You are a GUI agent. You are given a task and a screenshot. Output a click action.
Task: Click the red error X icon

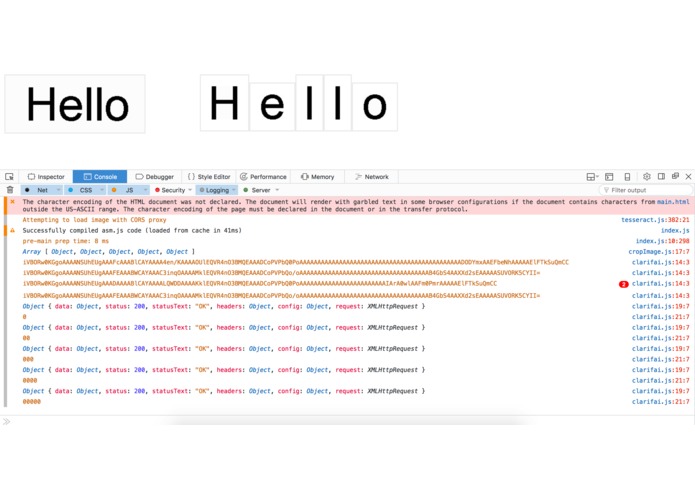(12, 202)
